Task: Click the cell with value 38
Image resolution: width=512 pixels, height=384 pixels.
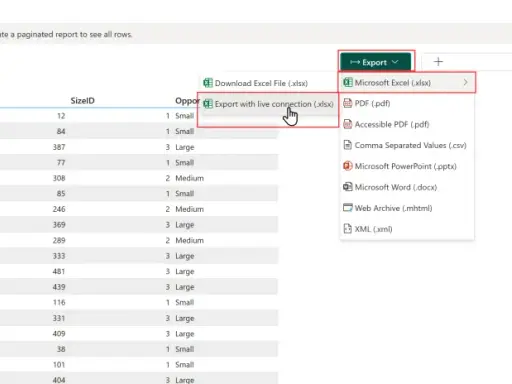Action: tap(61, 349)
